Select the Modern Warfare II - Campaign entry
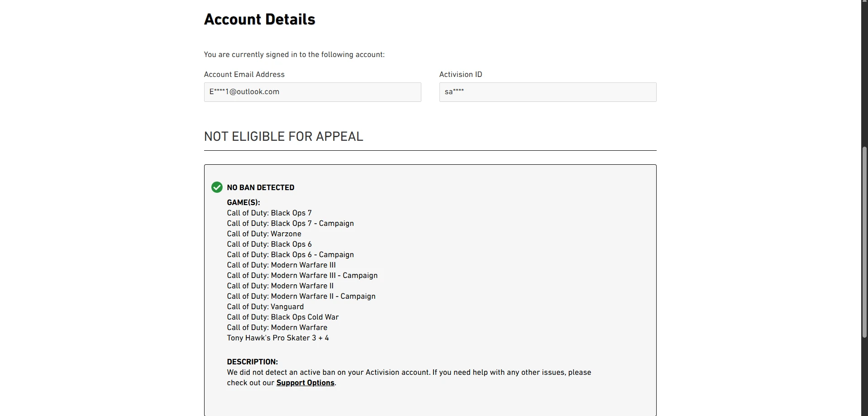The height and width of the screenshot is (416, 868). [x=301, y=296]
